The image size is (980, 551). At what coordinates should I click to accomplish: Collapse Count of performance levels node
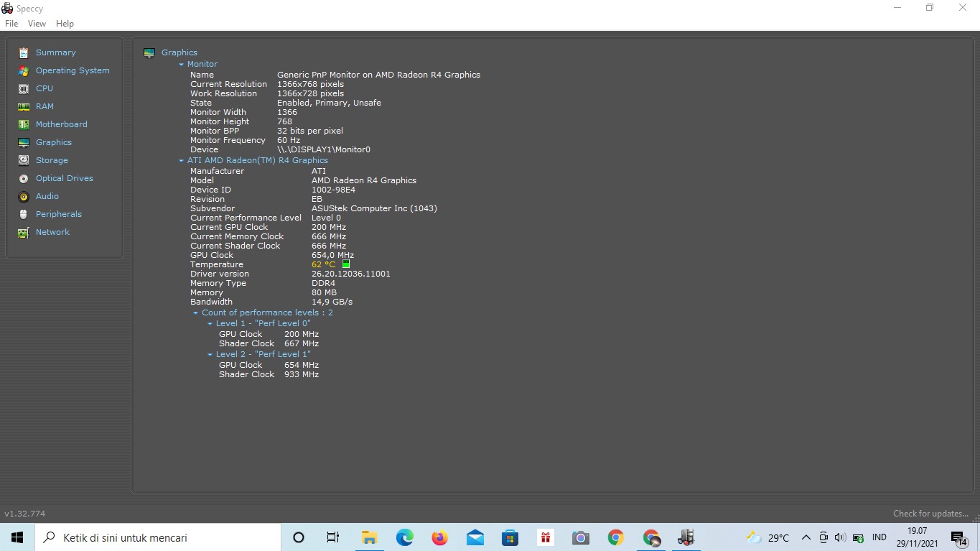click(196, 312)
